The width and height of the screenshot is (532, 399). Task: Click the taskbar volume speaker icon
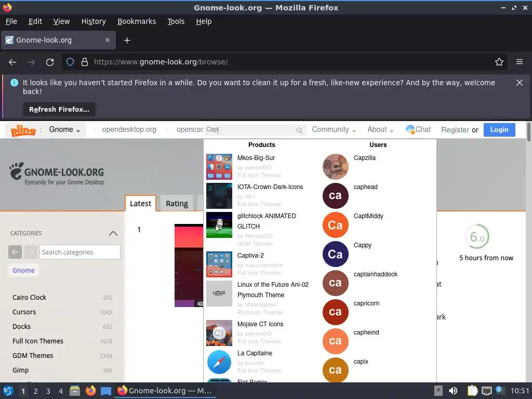(453, 391)
